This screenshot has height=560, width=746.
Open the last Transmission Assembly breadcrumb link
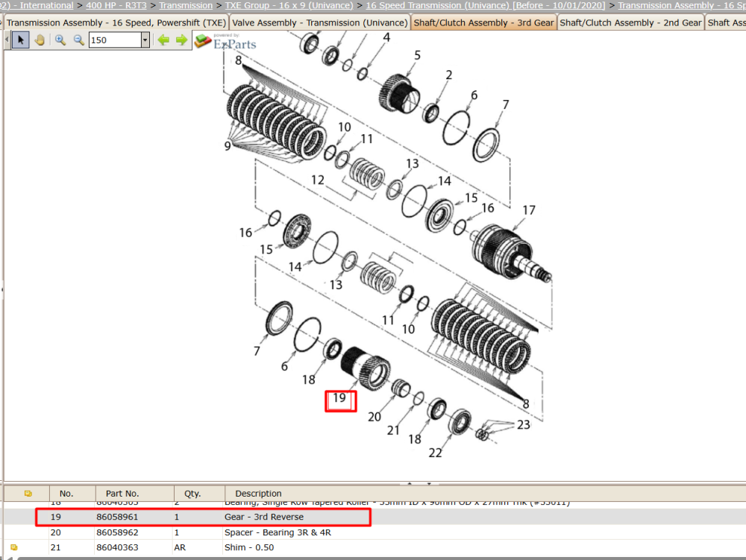(x=682, y=5)
